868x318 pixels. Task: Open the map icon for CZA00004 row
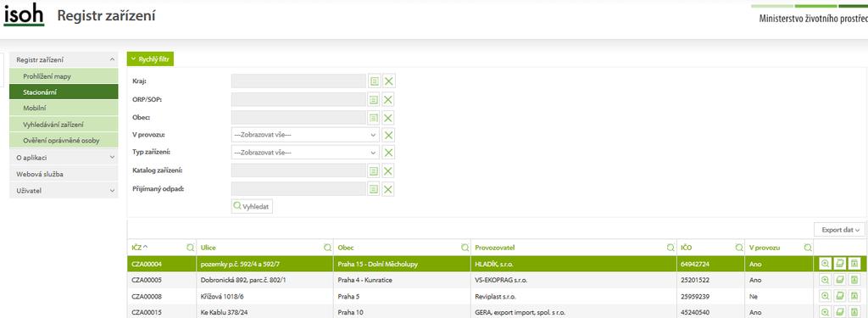click(x=840, y=265)
